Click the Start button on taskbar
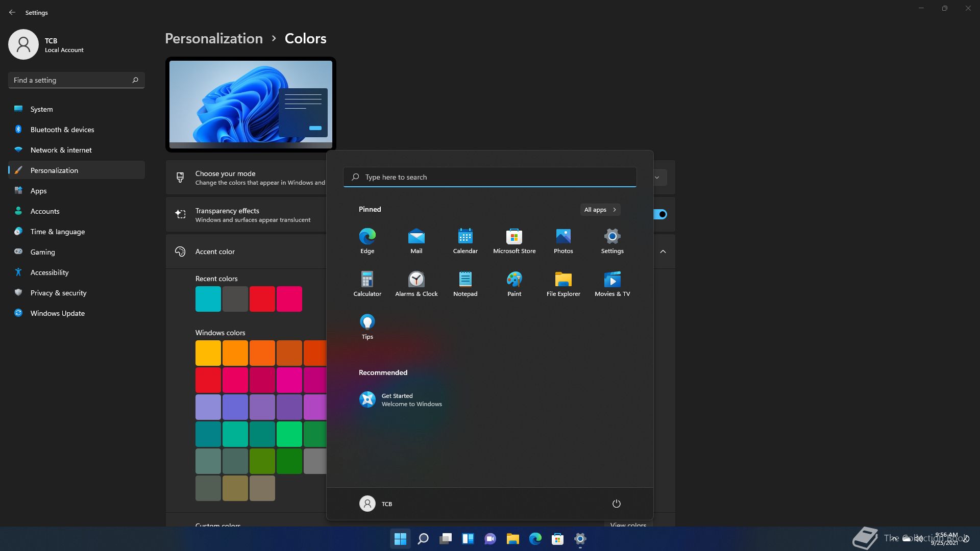This screenshot has width=980, height=551. (400, 539)
